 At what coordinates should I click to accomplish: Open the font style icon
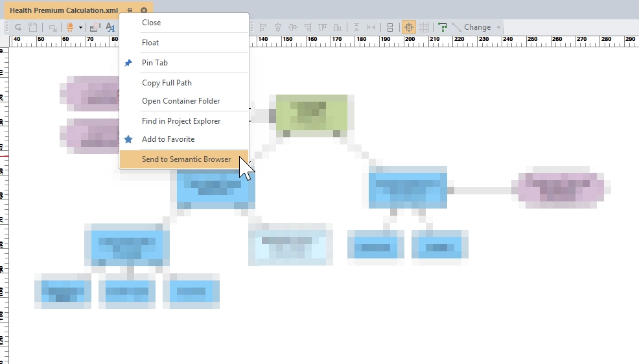click(x=110, y=27)
